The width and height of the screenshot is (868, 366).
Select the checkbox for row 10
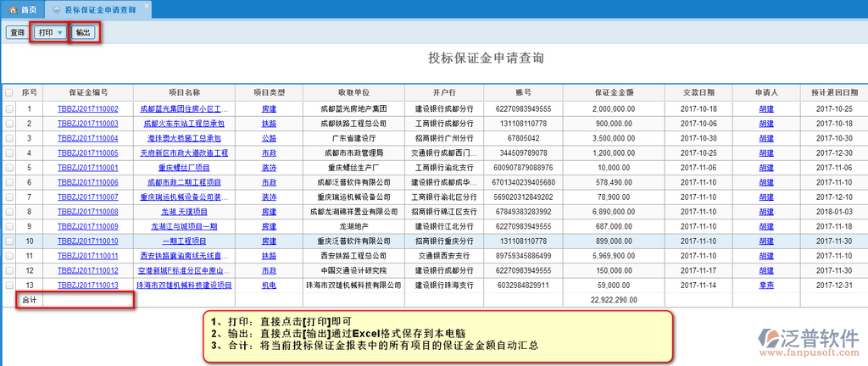click(9, 241)
